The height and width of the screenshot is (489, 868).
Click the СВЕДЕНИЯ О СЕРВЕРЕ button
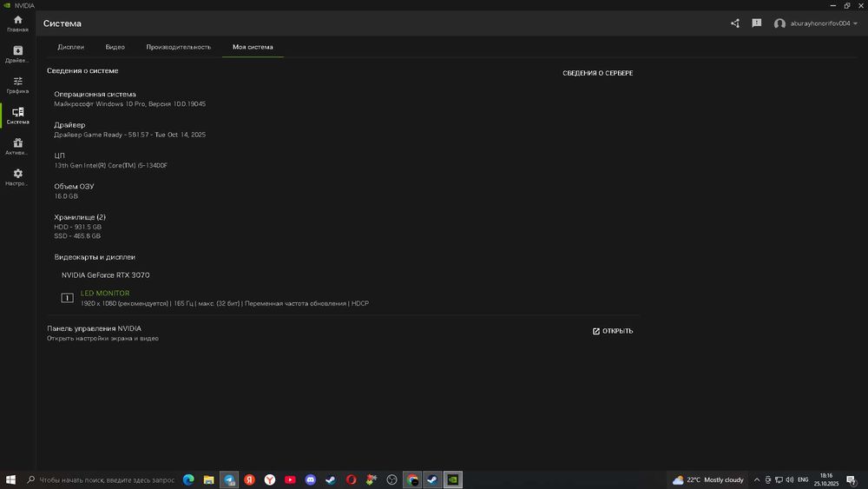tap(598, 73)
